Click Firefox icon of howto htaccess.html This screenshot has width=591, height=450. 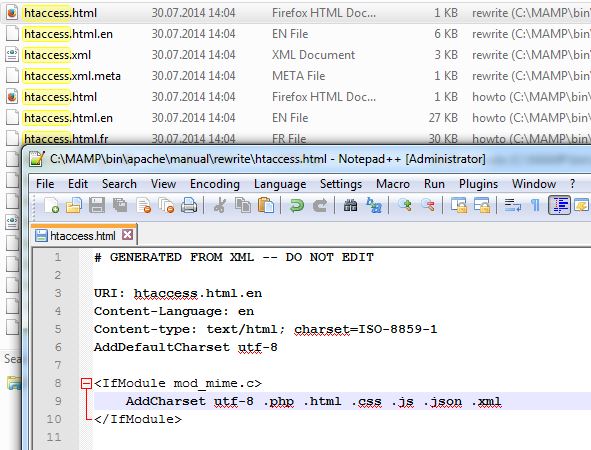tap(12, 97)
